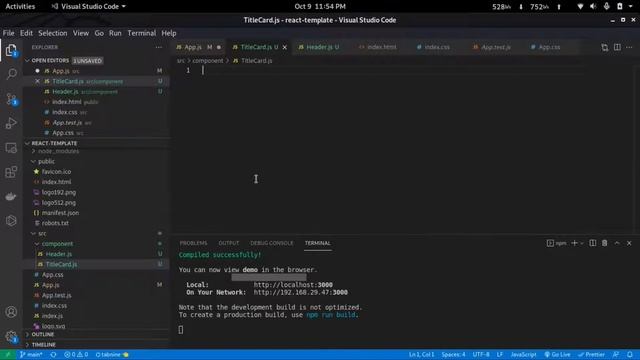The image size is (640, 360).
Task: Open errors and warnings in status bar
Action: click(x=76, y=355)
